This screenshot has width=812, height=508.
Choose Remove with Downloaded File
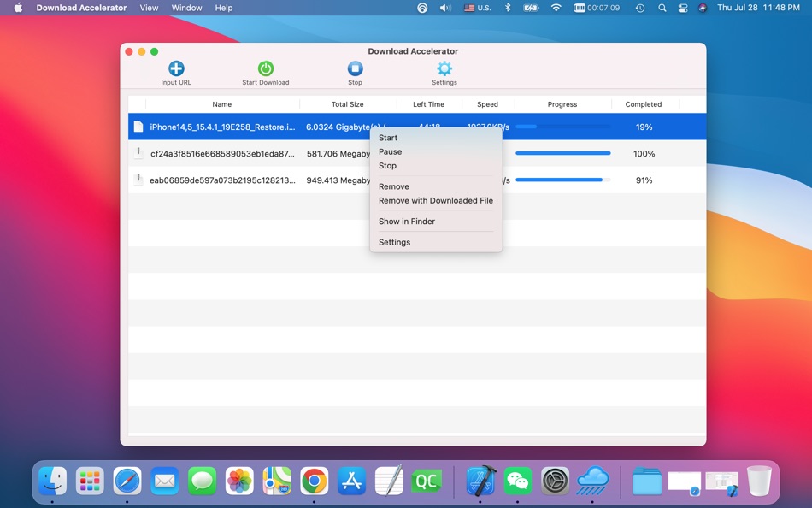click(x=436, y=201)
